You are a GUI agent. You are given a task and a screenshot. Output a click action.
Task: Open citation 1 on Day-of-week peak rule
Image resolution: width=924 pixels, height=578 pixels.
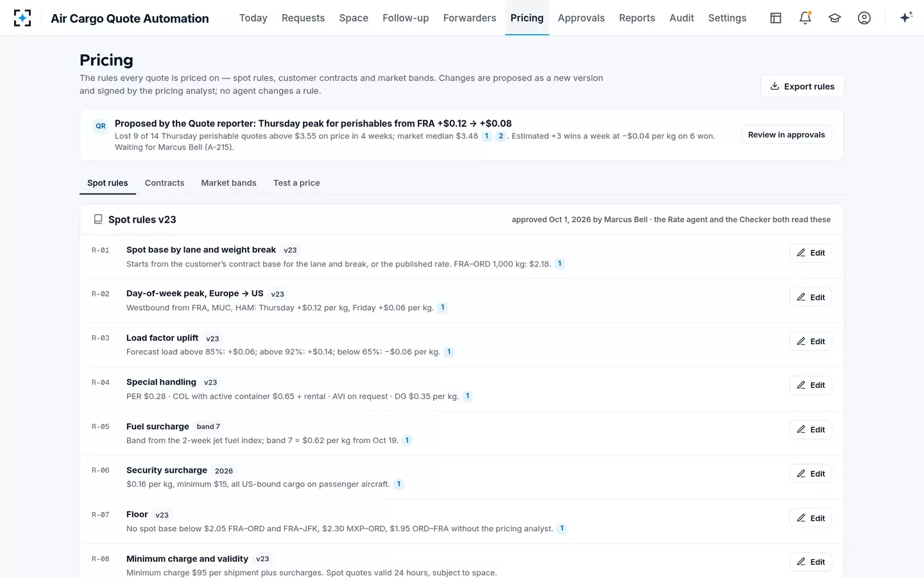(x=443, y=308)
